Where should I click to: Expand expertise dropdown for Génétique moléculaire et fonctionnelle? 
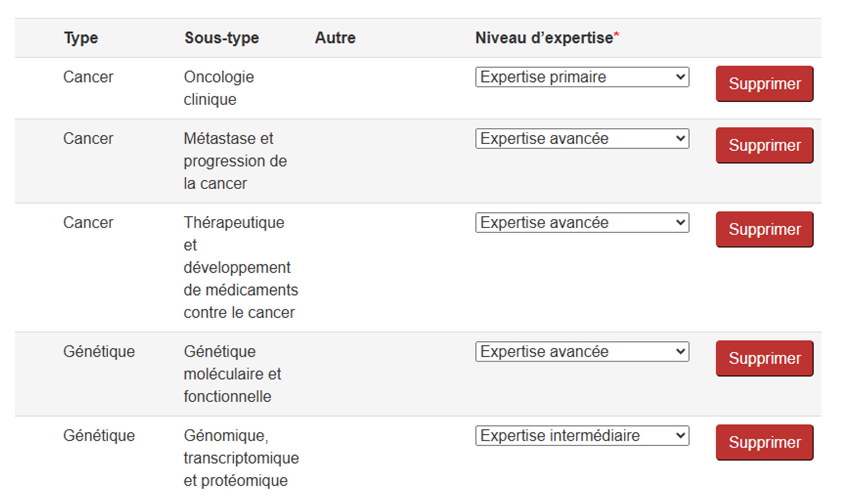(x=582, y=352)
